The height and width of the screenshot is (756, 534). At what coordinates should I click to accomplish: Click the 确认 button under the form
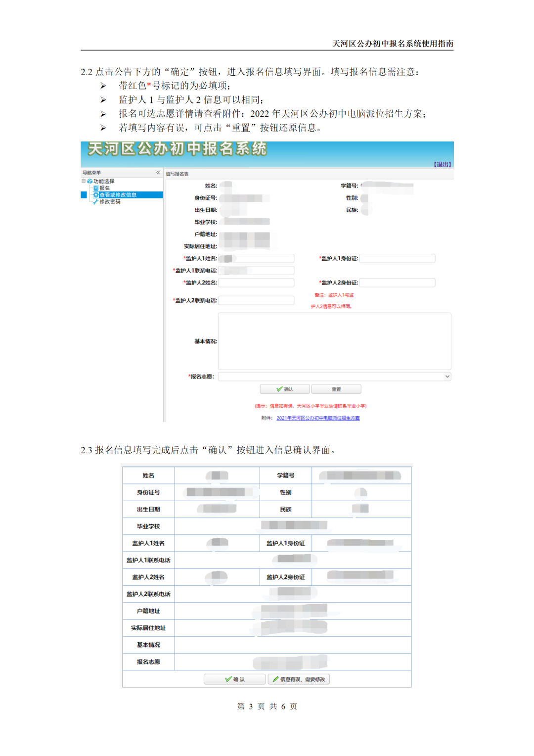(x=285, y=389)
